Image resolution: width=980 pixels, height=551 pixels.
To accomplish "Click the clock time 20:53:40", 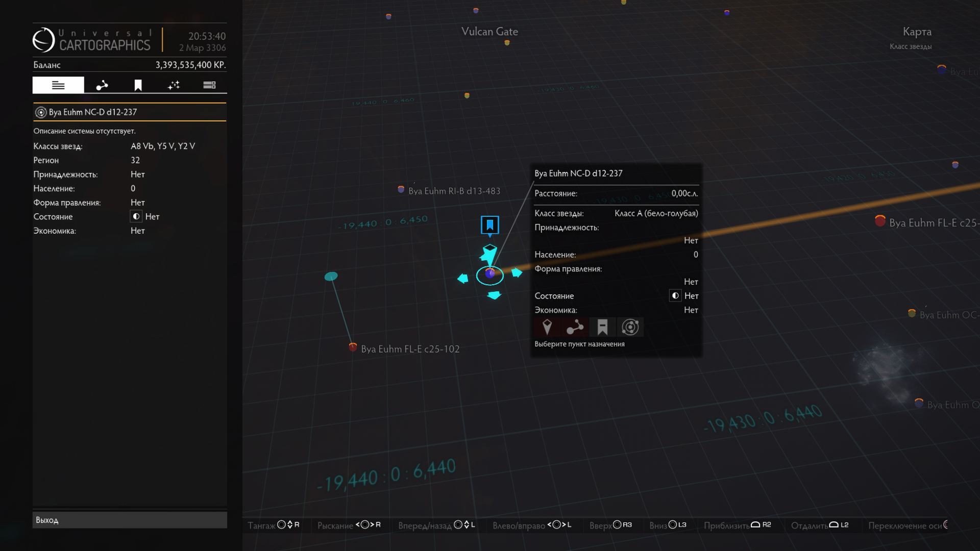I will tap(207, 36).
